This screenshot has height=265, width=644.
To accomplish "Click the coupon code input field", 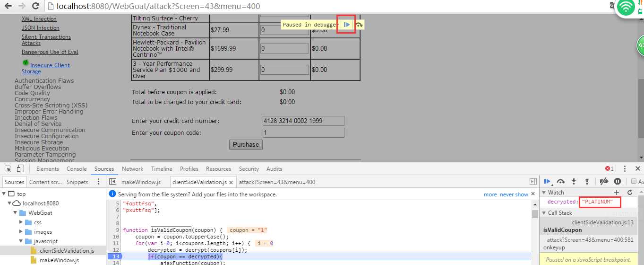I will tap(303, 133).
